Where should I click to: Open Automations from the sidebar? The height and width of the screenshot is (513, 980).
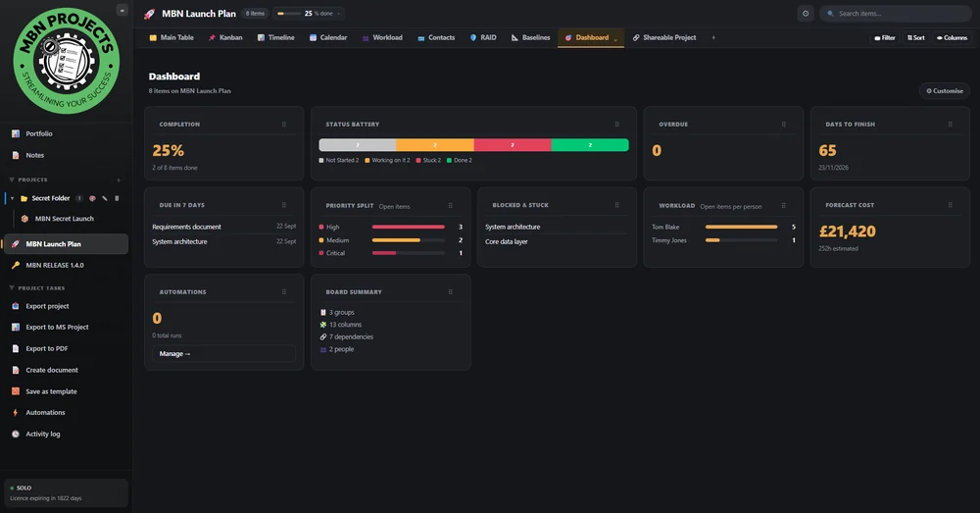point(45,413)
